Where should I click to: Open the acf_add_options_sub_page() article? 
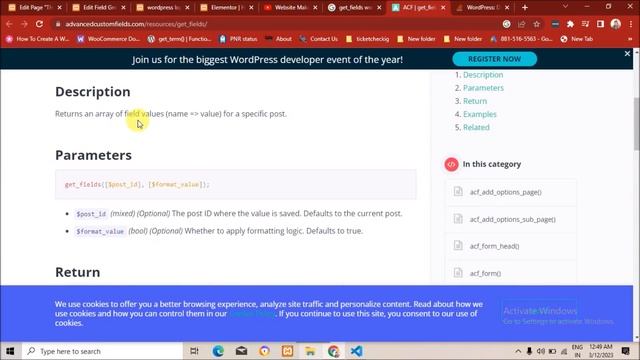(512, 219)
